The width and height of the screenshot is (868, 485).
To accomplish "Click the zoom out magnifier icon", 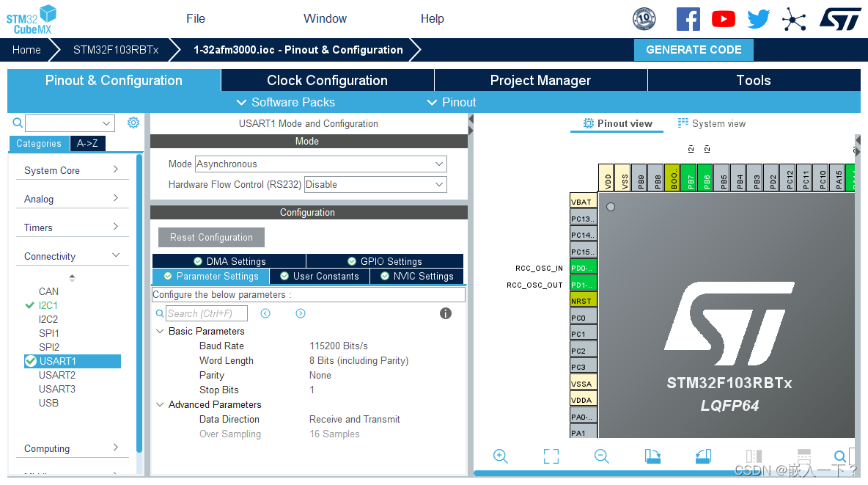I will click(602, 456).
